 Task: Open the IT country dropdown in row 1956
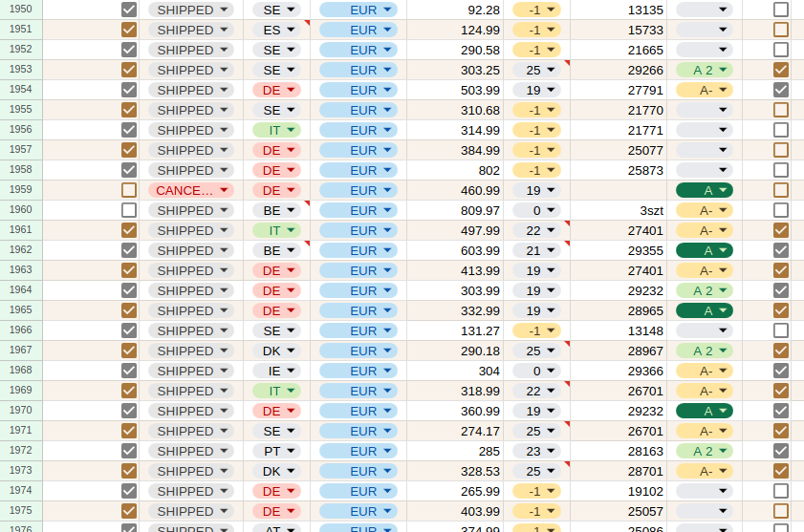click(x=277, y=130)
